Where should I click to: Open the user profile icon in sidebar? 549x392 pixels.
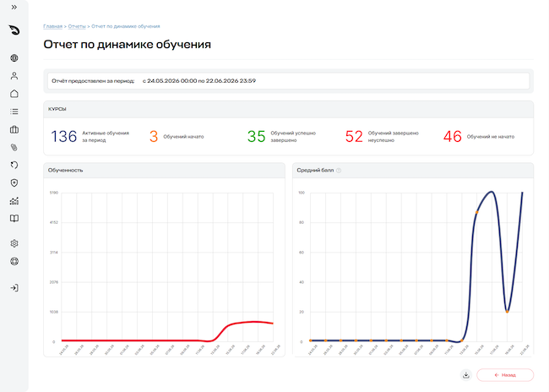(x=14, y=76)
